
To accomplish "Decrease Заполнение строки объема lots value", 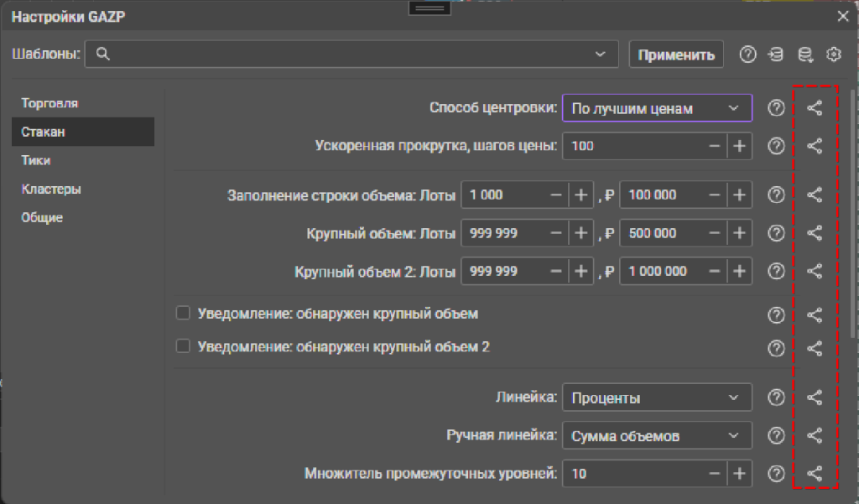I will pyautogui.click(x=556, y=195).
